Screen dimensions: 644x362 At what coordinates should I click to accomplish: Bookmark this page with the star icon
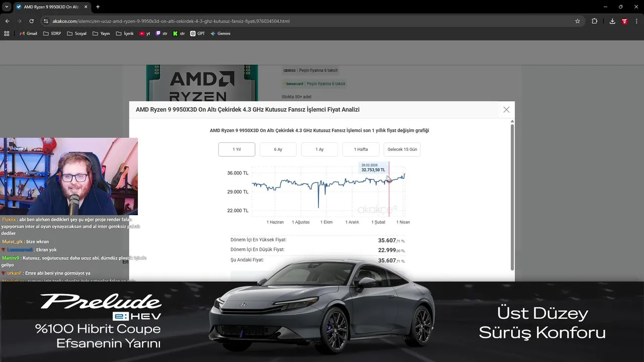tap(578, 21)
